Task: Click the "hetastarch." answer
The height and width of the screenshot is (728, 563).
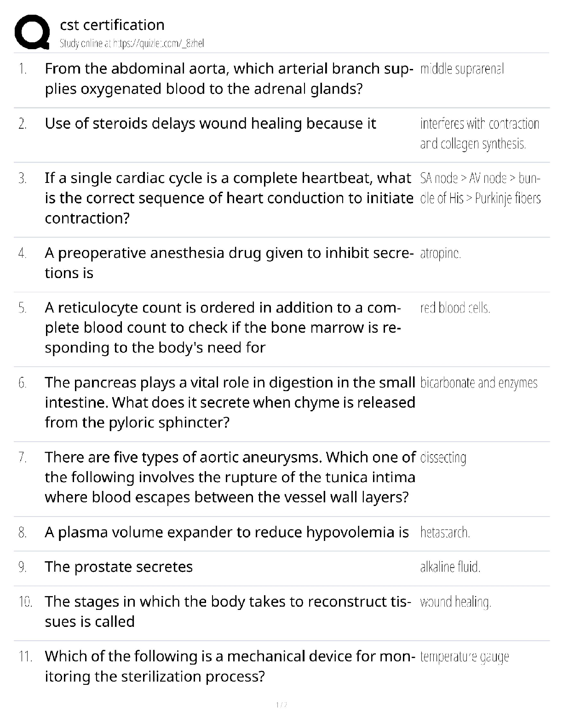Action: (445, 533)
